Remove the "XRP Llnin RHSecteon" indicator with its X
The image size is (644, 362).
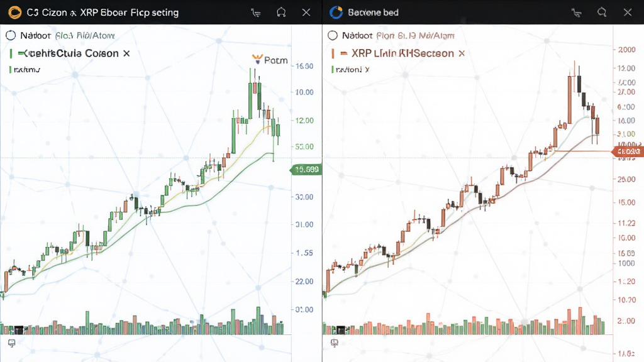462,53
